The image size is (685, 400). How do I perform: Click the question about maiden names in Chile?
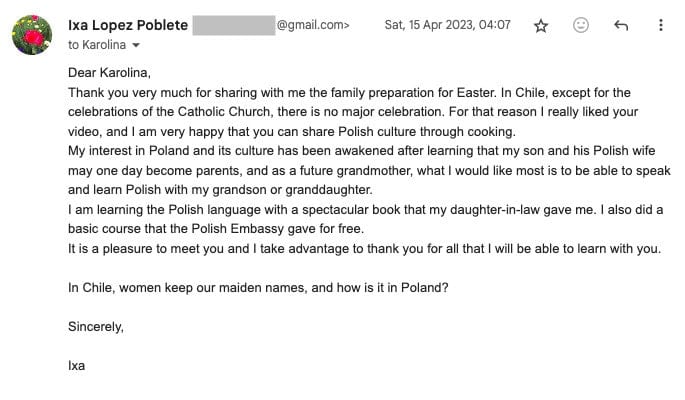coord(258,288)
